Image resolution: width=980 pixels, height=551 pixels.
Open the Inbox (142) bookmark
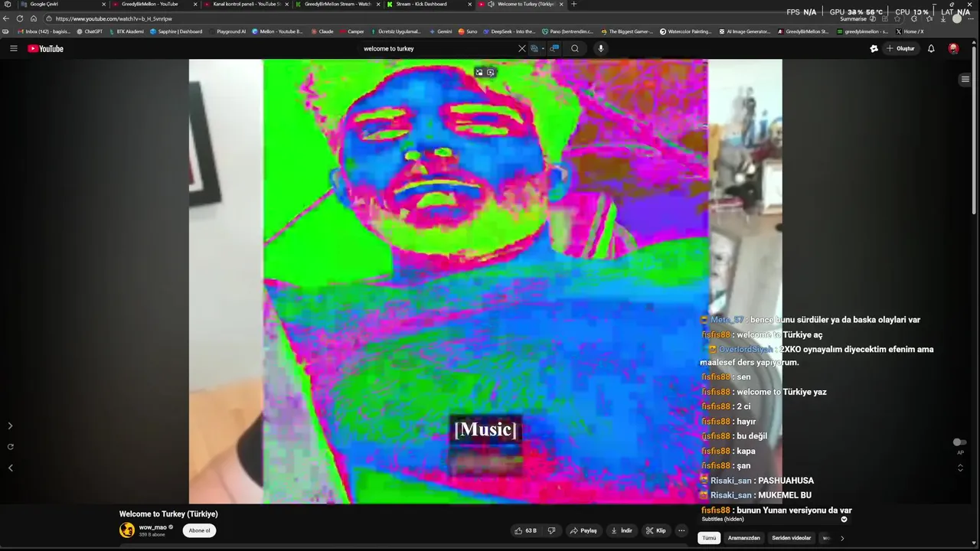[x=43, y=31]
